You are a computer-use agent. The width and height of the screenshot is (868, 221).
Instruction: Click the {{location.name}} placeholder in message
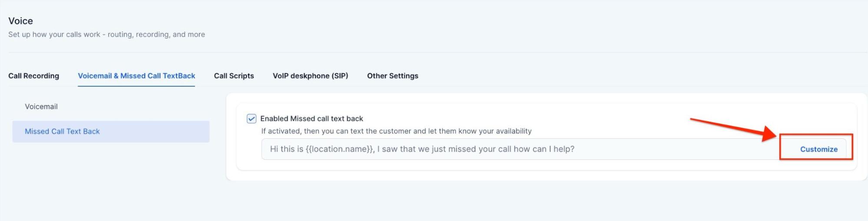coord(339,149)
